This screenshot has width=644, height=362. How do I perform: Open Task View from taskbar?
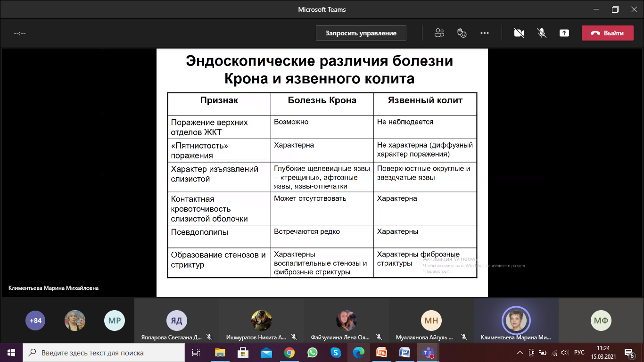pos(196,353)
